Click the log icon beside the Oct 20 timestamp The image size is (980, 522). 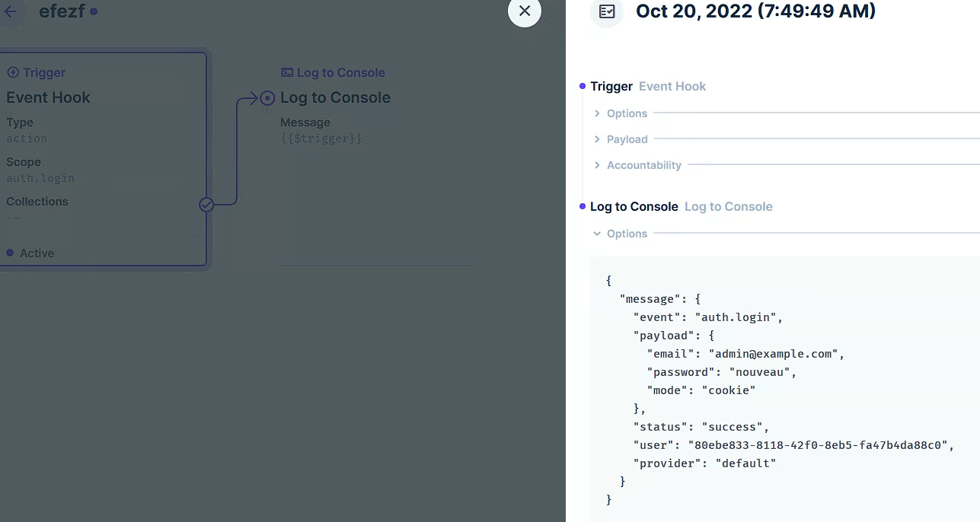606,13
